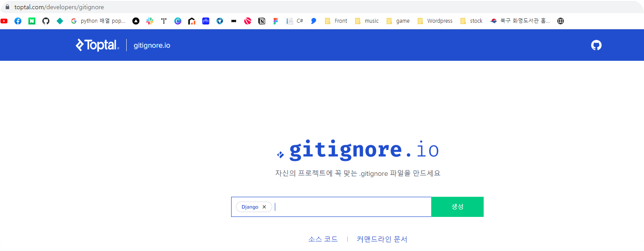
Task: Open the Front bookmarks folder
Action: (336, 21)
